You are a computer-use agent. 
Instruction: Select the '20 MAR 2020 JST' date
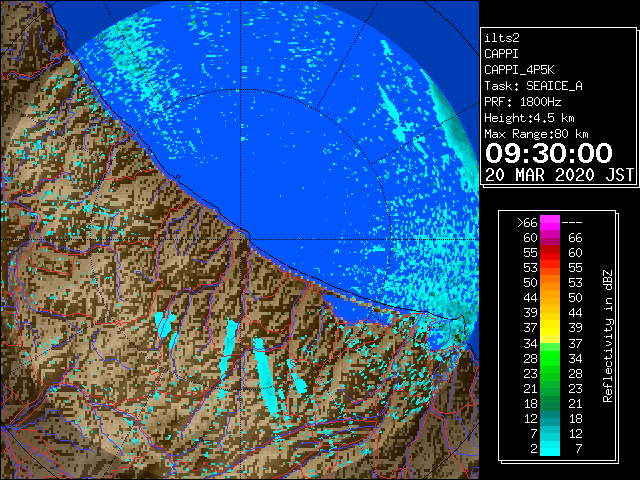tap(559, 175)
